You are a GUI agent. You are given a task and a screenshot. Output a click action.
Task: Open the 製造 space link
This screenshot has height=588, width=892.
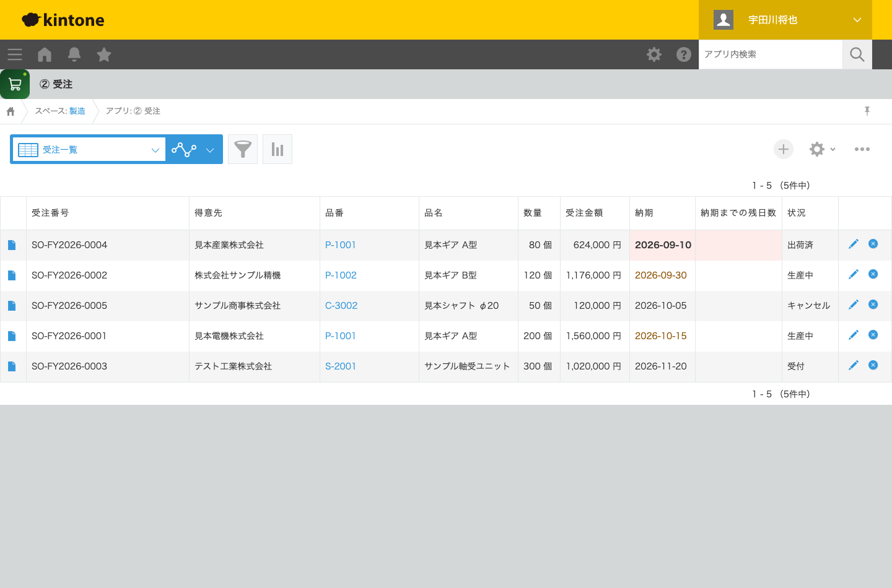[x=77, y=111]
